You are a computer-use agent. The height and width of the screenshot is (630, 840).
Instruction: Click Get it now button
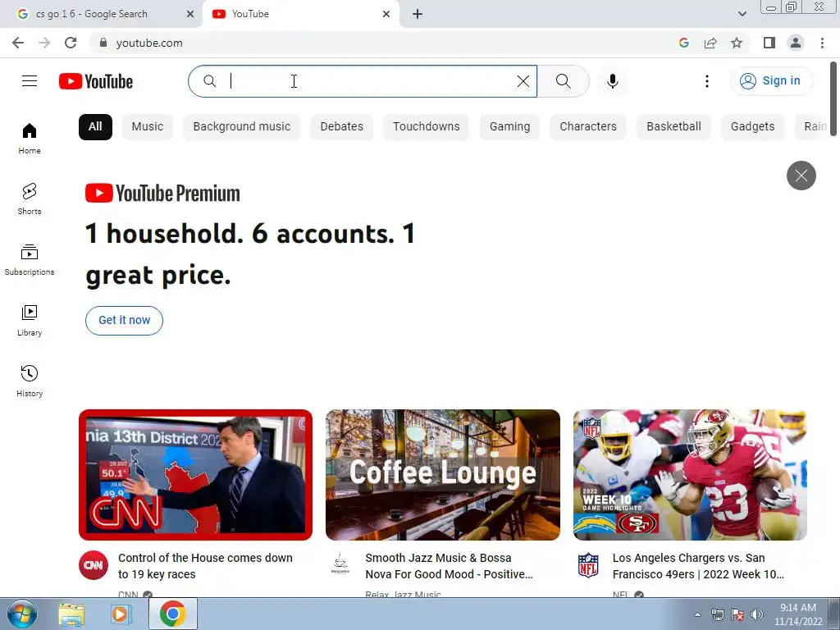coord(125,321)
